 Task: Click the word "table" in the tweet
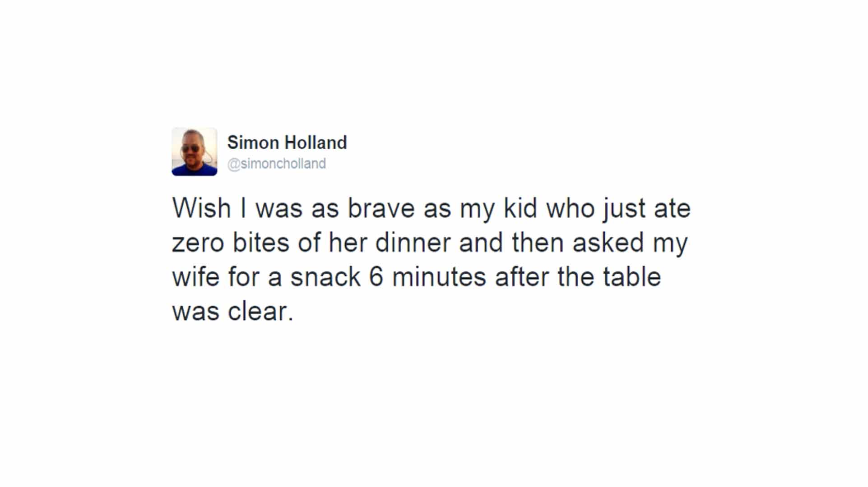click(632, 277)
